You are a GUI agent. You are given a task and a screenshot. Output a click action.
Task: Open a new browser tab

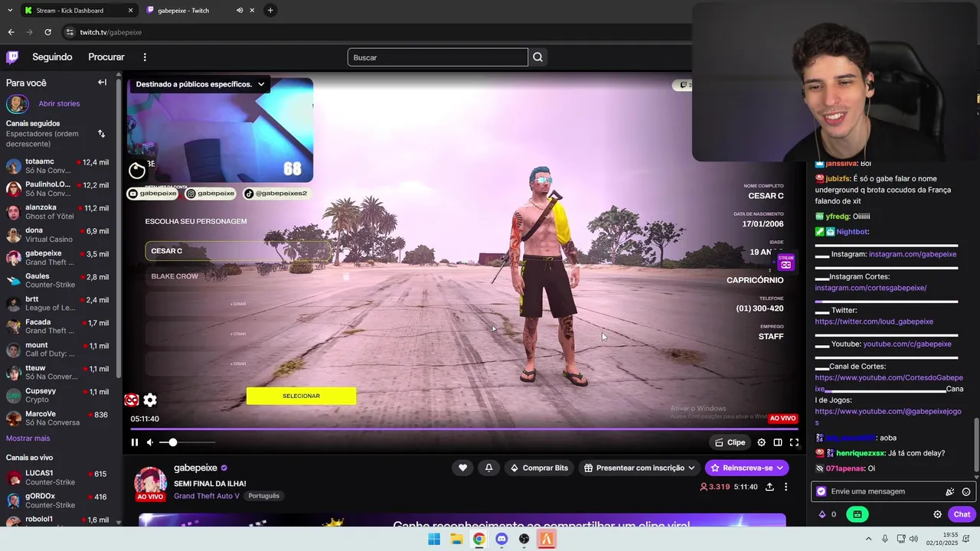(x=269, y=11)
